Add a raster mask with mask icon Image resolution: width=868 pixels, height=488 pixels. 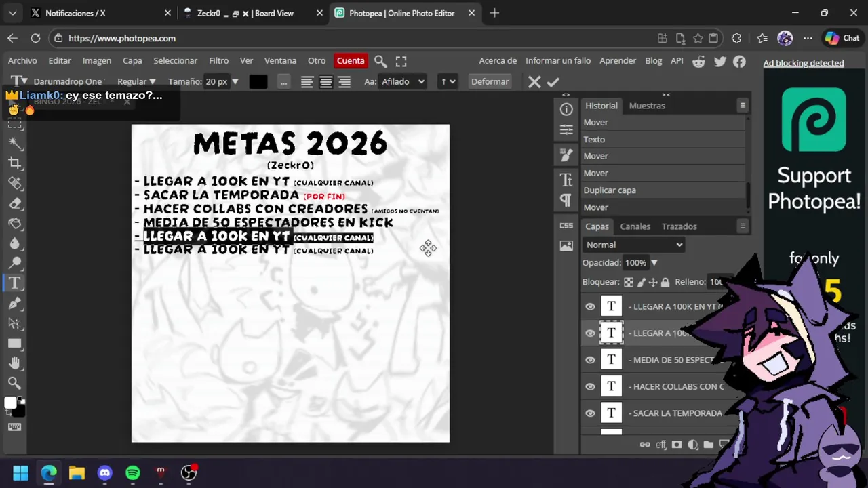click(x=677, y=445)
